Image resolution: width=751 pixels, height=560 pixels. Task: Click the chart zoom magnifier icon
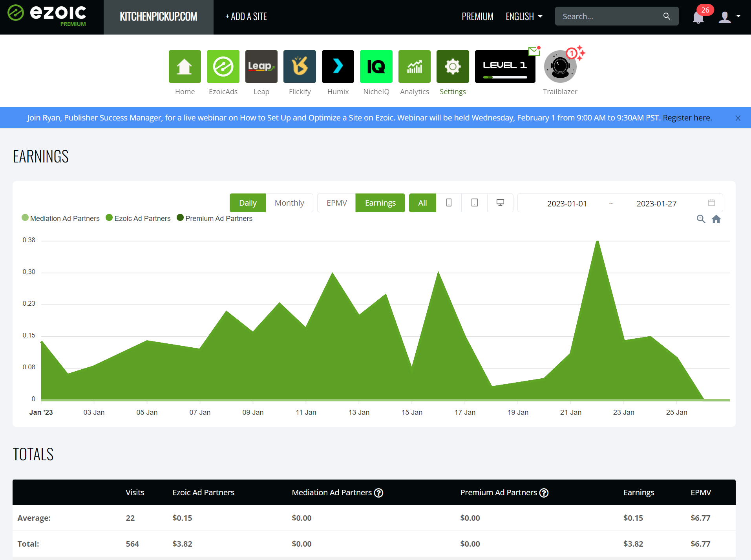[x=701, y=219]
